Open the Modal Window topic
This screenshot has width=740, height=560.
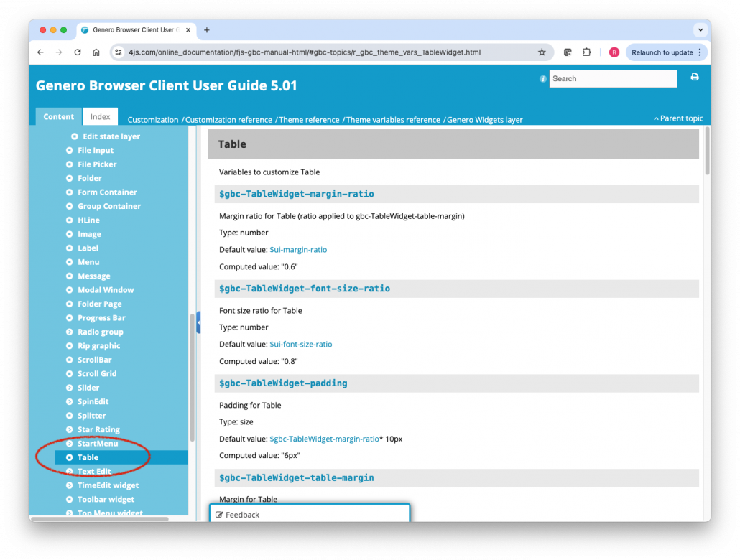106,290
